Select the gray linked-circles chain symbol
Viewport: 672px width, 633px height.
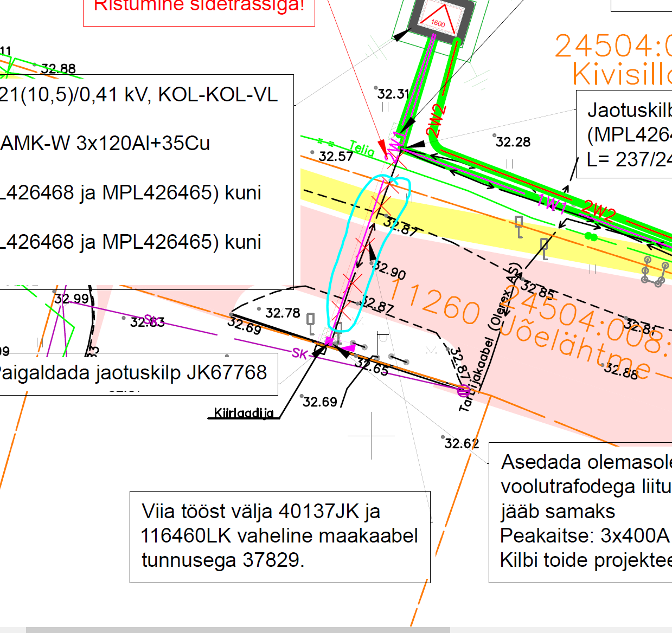click(x=655, y=272)
